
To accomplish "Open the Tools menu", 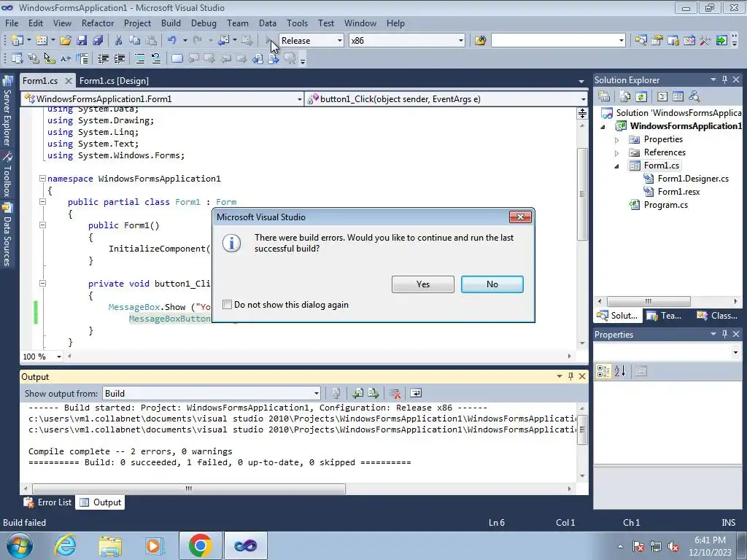I will coord(297,23).
